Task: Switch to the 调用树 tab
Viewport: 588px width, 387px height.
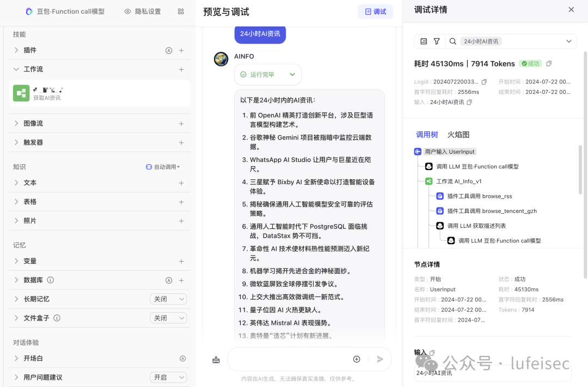Action: [x=427, y=135]
